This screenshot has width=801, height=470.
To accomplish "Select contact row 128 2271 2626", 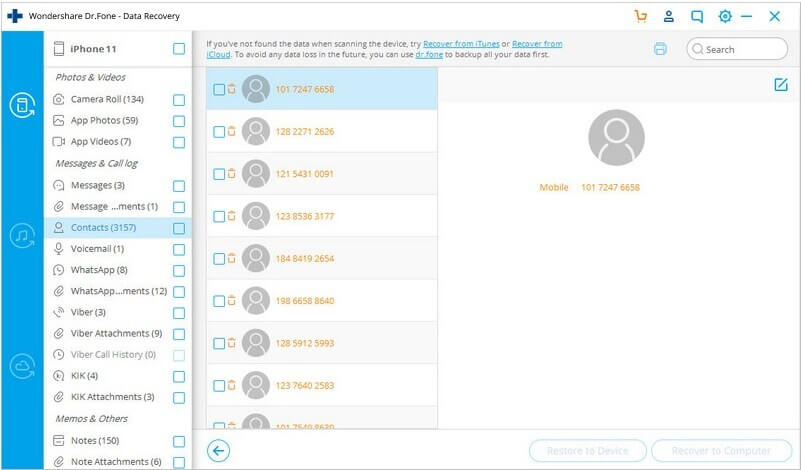I will 322,131.
